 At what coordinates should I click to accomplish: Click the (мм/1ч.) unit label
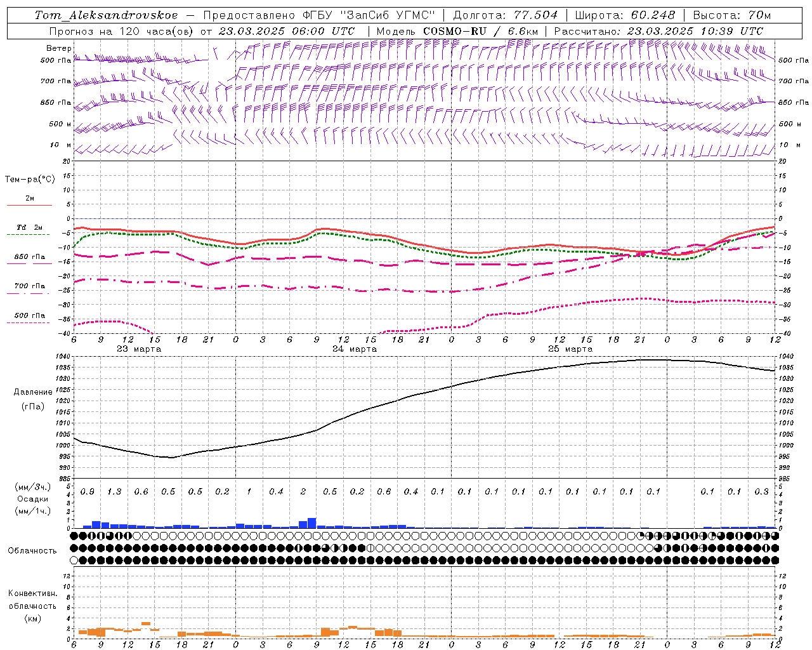click(x=33, y=511)
